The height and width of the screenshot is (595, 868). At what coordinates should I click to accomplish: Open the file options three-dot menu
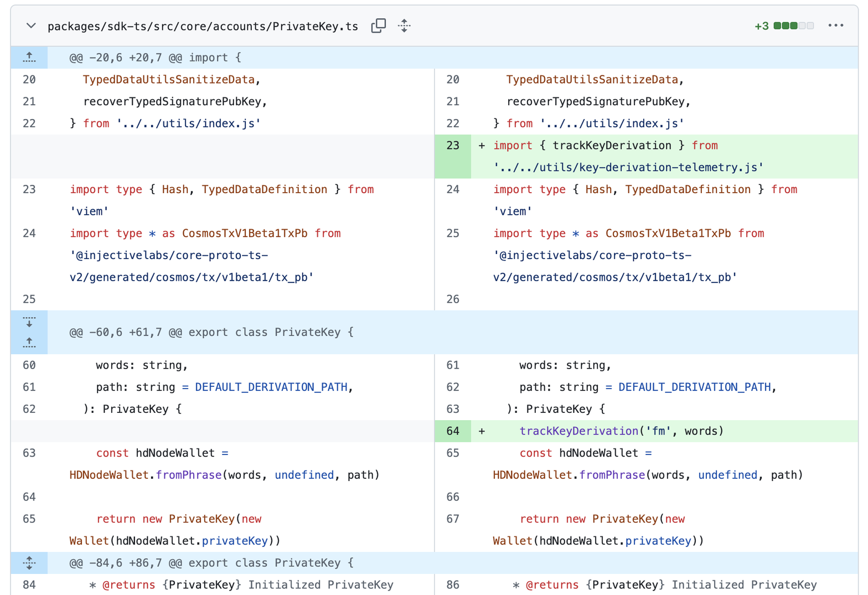pos(835,25)
